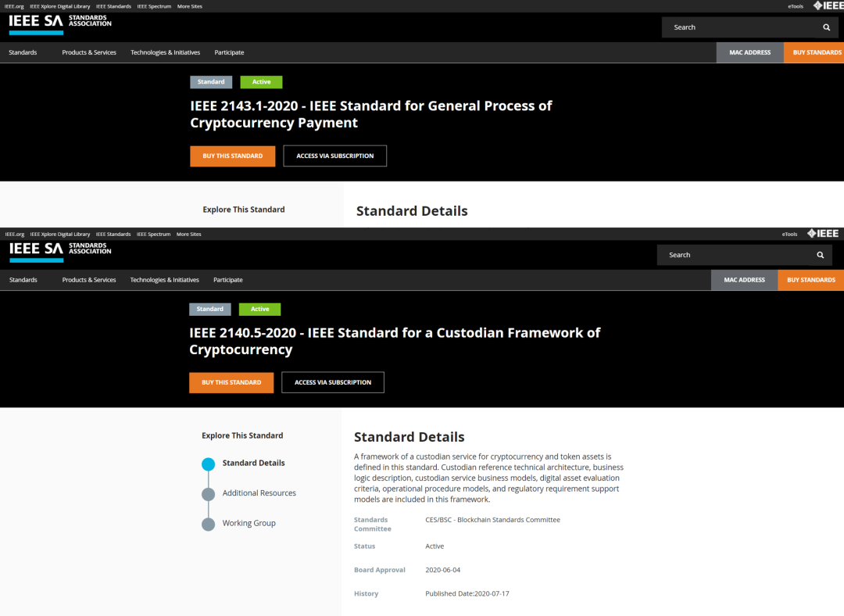Click the Active tag above IEEE 2140.5-2020
Image resolution: width=844 pixels, height=616 pixels.
259,309
